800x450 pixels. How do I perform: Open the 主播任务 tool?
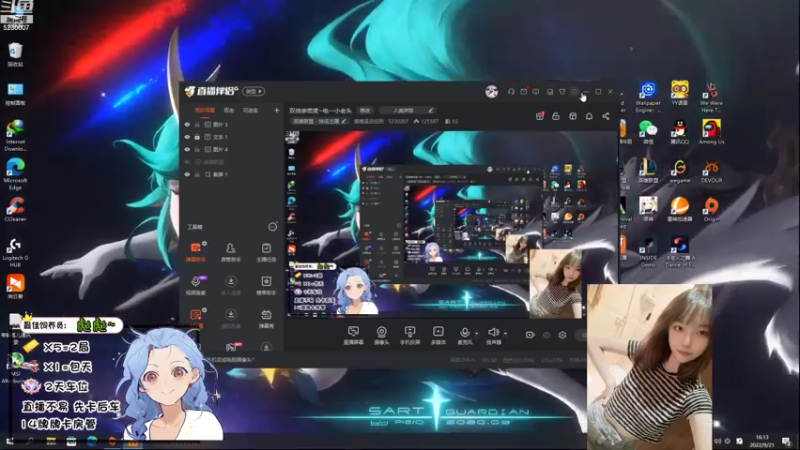pyautogui.click(x=266, y=252)
